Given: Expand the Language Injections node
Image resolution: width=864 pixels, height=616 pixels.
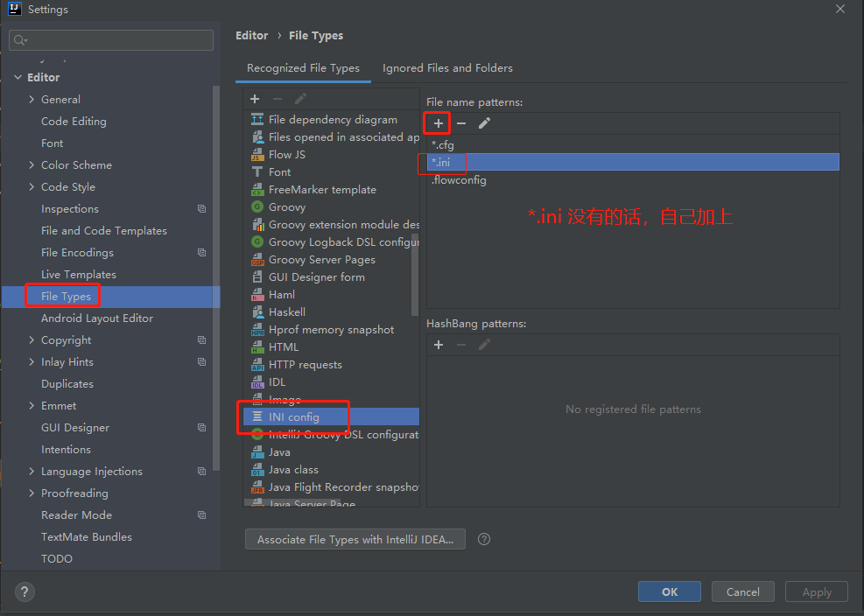Looking at the screenshot, I should coord(32,471).
